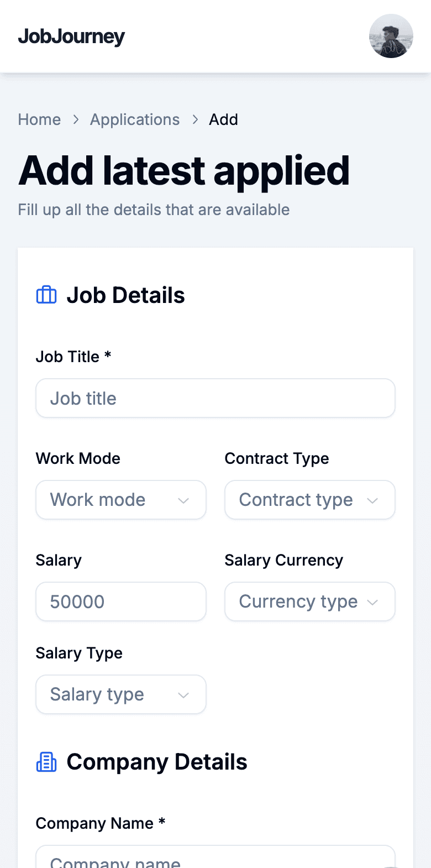
Task: Open Applications from the breadcrumb
Action: click(135, 119)
